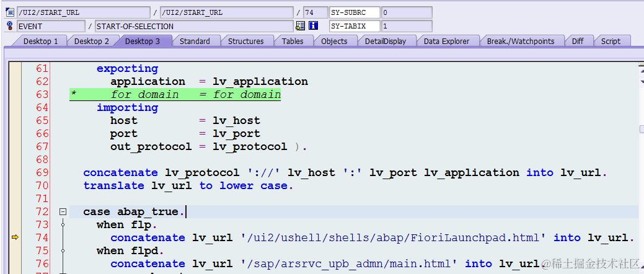Viewport: 644px width, 274px height.
Task: Click the 'importing' keyword on line 64
Action: coord(127,108)
